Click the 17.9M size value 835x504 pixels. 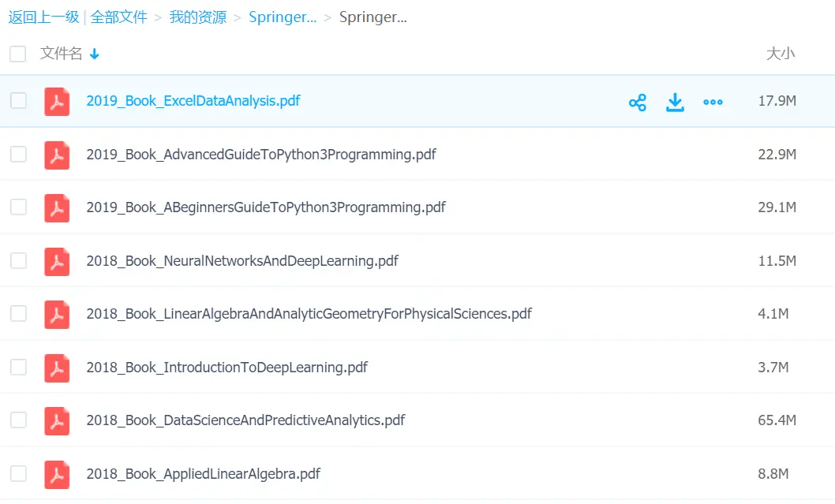pos(777,101)
